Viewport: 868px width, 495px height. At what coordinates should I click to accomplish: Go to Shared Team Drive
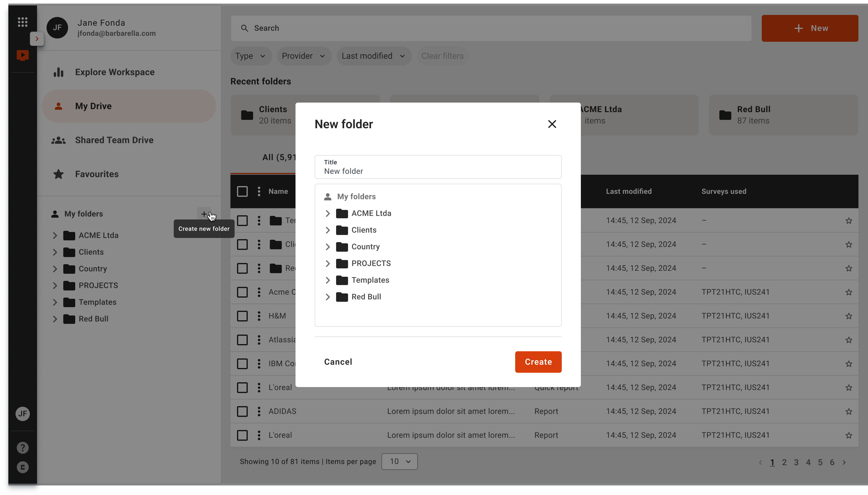pos(114,140)
